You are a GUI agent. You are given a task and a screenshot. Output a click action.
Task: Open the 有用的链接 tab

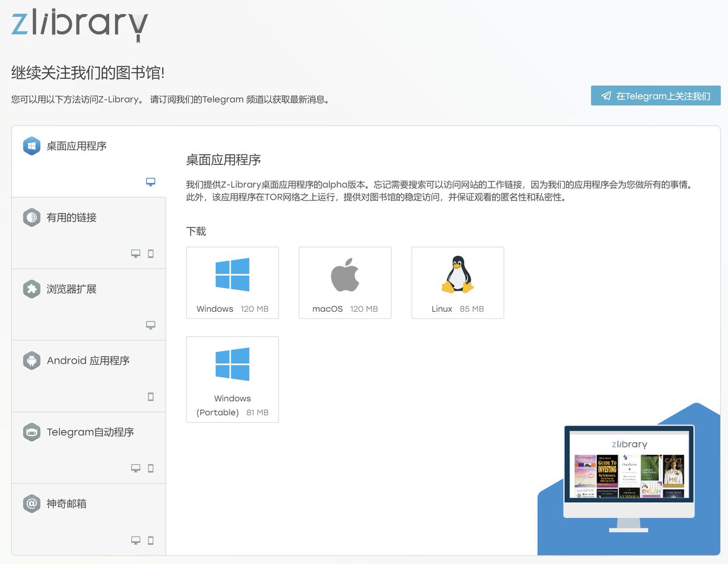point(89,233)
